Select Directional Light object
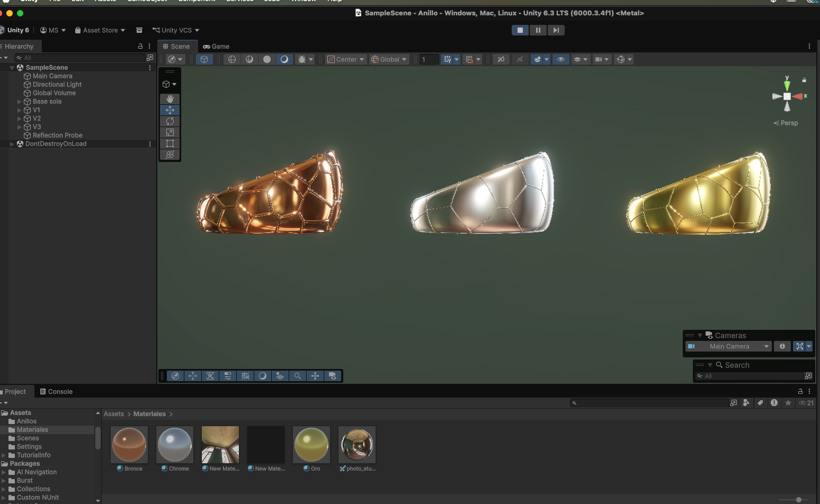The height and width of the screenshot is (504, 820). 57,85
